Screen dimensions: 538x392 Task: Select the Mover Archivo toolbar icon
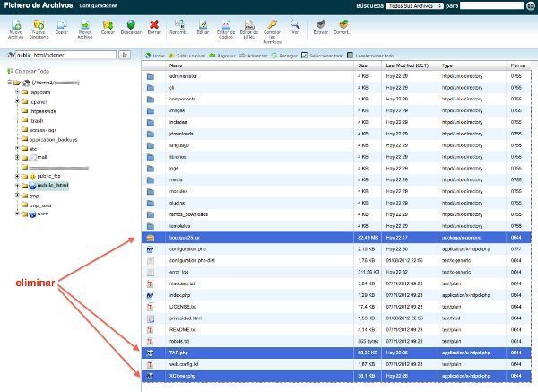tap(85, 25)
